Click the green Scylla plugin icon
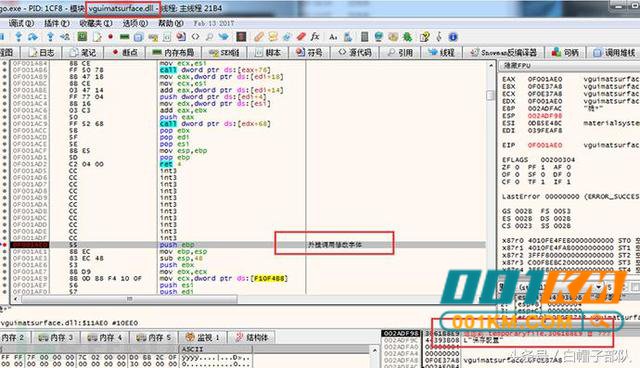The image size is (640, 368). pyautogui.click(x=82, y=37)
